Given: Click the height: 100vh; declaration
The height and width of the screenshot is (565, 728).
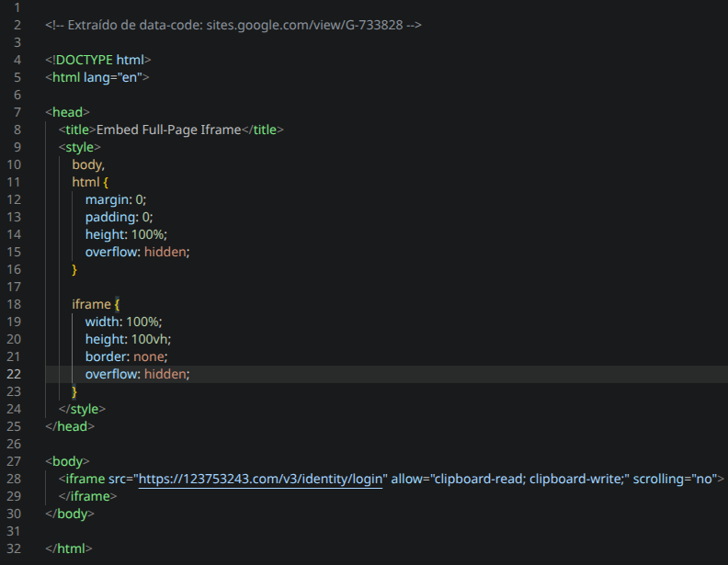Looking at the screenshot, I should 128,340.
